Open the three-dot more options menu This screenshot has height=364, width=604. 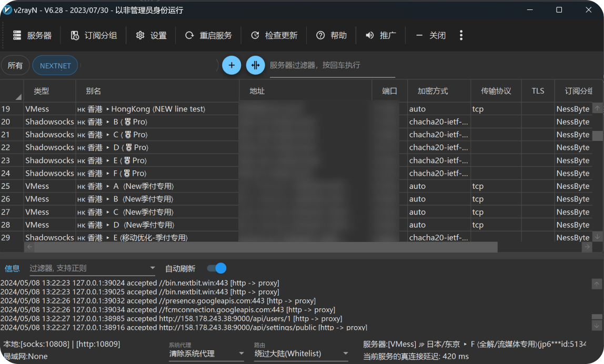[461, 35]
